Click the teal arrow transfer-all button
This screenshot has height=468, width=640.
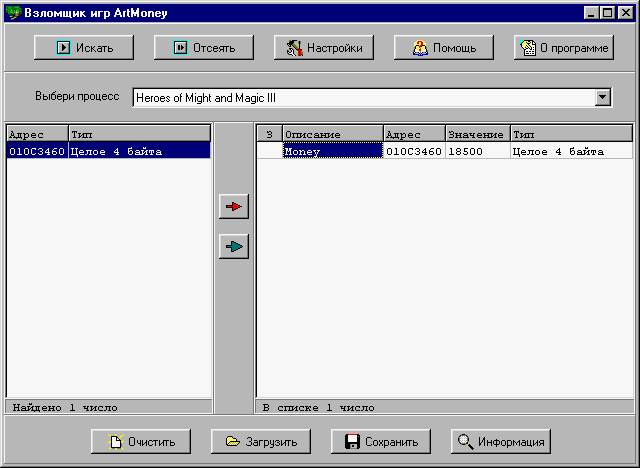[234, 247]
